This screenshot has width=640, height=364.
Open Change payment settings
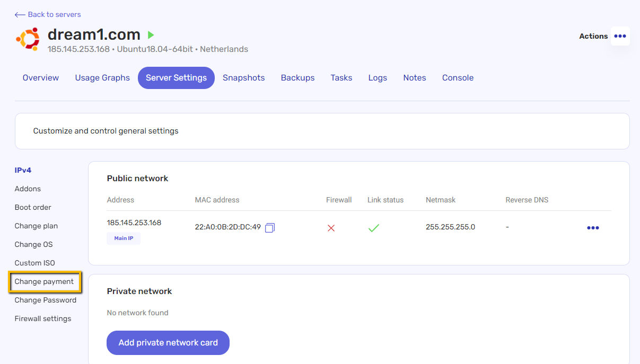pyautogui.click(x=45, y=282)
